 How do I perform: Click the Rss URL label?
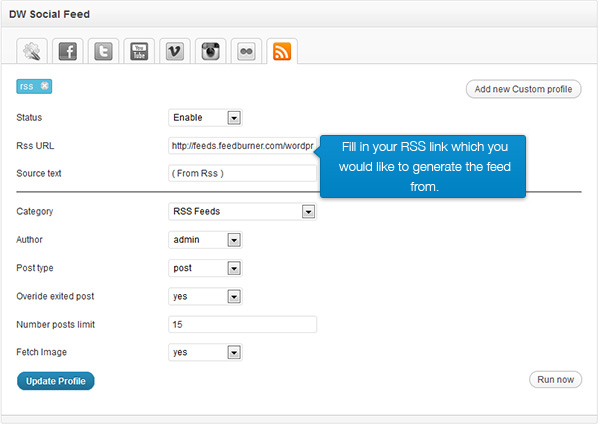35,146
